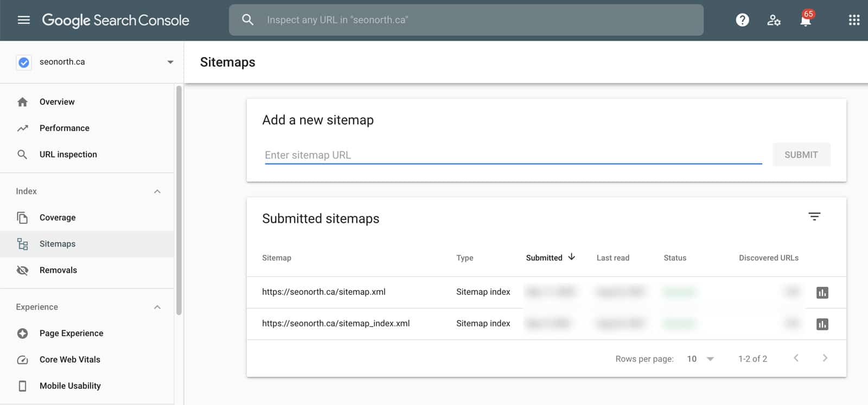The height and width of the screenshot is (405, 868).
Task: Sort by the Last read column header
Action: point(613,258)
